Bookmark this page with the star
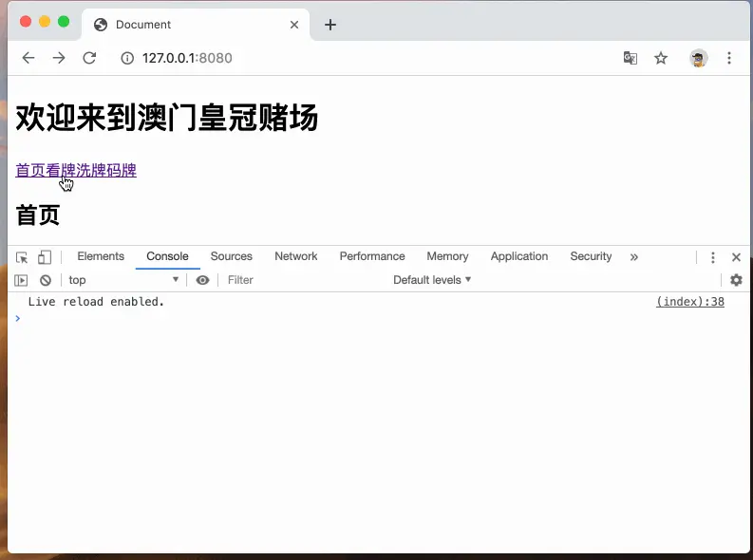This screenshot has height=560, width=753. (x=661, y=58)
